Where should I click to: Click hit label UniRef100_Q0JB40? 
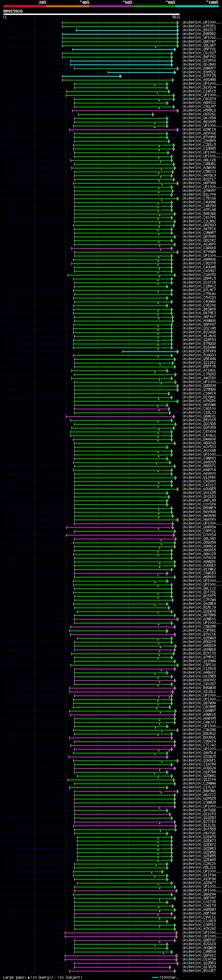199,65
